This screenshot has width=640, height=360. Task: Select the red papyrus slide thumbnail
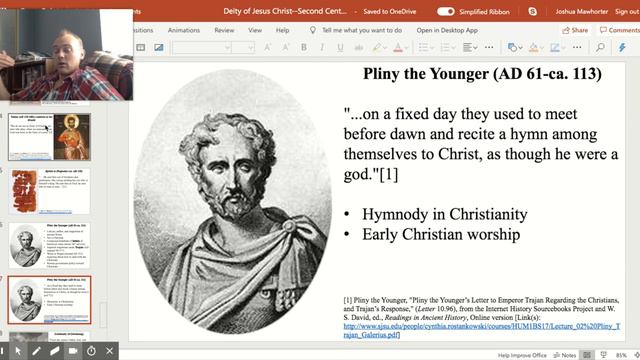49,191
